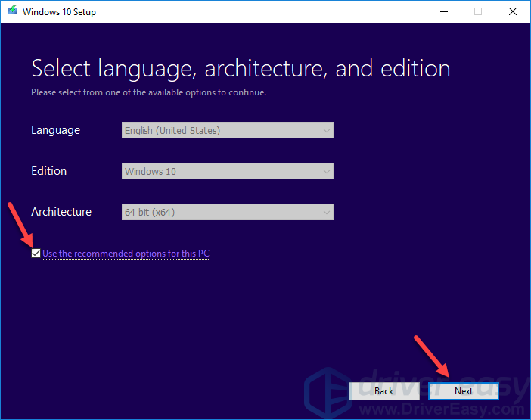Click the Edition field label

click(x=48, y=171)
